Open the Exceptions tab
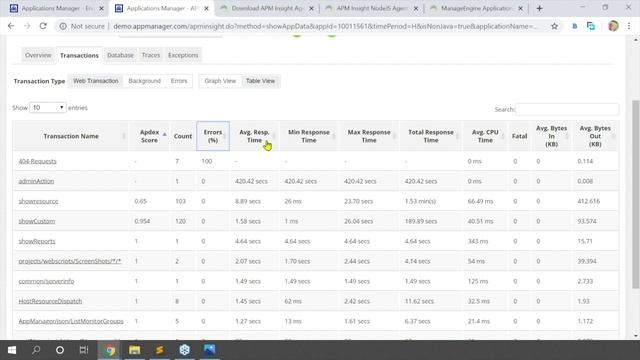Image resolution: width=640 pixels, height=360 pixels. coord(183,55)
